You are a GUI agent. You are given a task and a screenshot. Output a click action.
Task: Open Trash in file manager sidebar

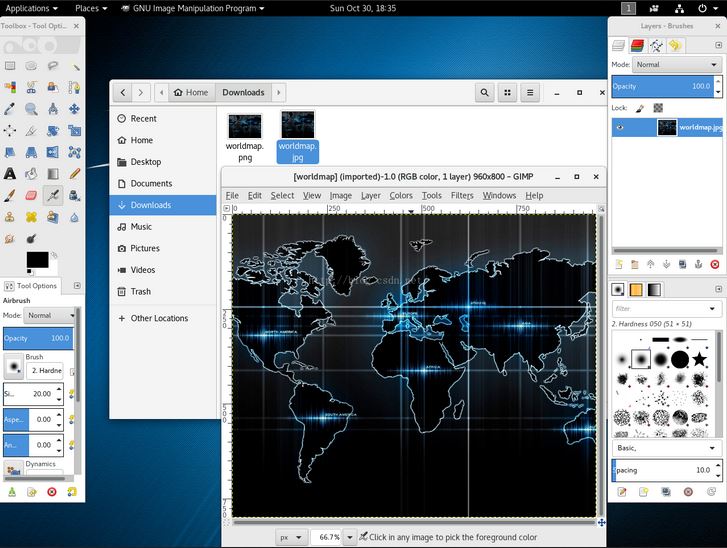163,292
